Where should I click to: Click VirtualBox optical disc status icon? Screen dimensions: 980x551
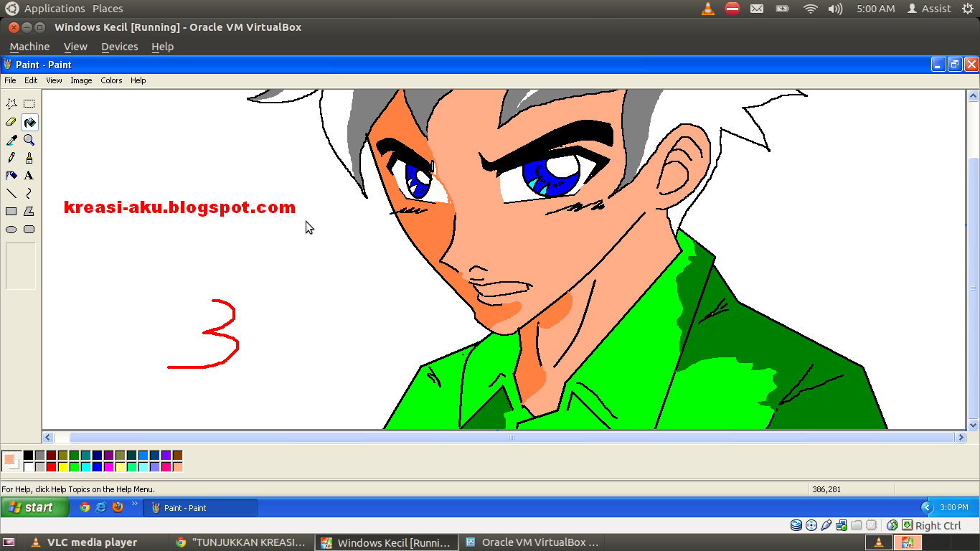pyautogui.click(x=811, y=525)
